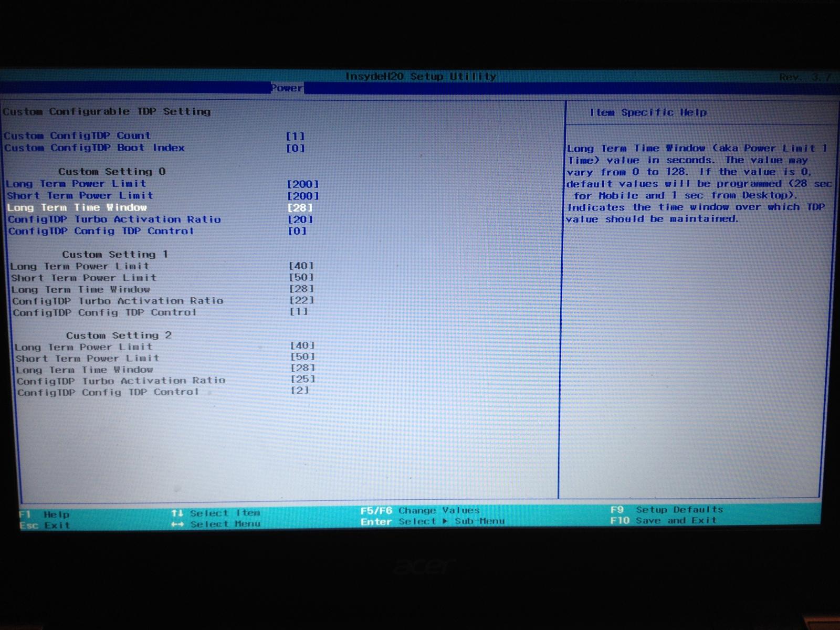The image size is (840, 630).
Task: Click Custom Configurable TDP Setting title
Action: click(x=107, y=111)
